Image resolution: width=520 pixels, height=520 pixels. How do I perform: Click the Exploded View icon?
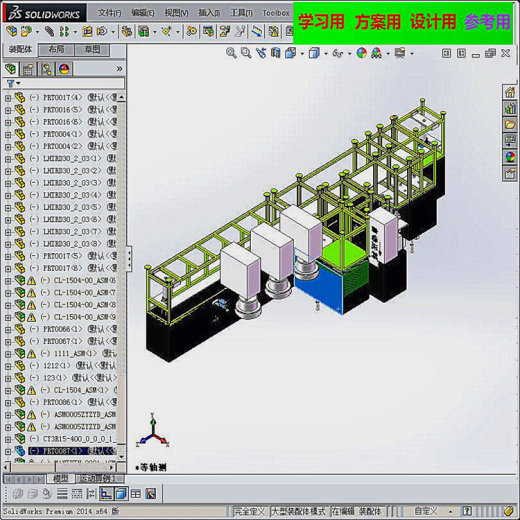[x=225, y=32]
